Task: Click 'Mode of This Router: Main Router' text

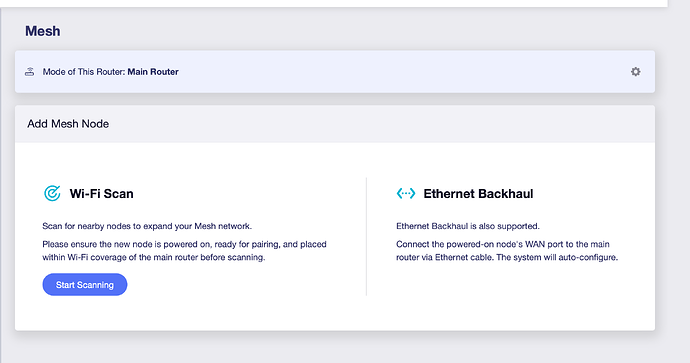Action: point(110,72)
